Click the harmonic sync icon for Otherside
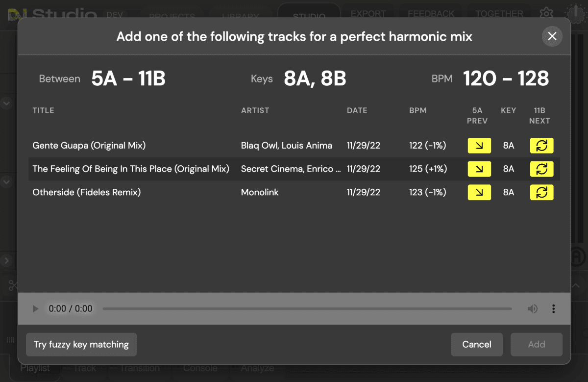The width and height of the screenshot is (588, 382). [541, 192]
